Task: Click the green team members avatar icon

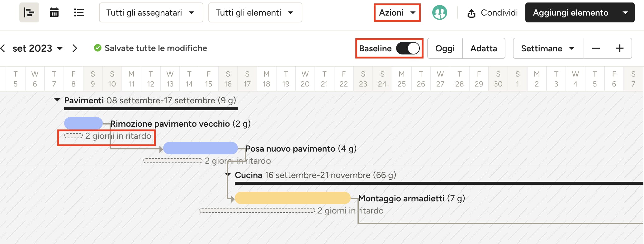Action: (439, 12)
